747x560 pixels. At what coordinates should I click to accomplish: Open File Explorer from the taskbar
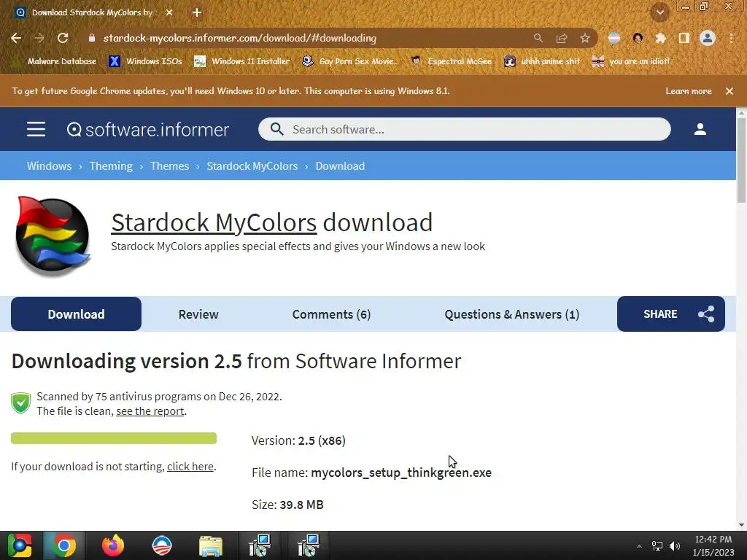(211, 545)
